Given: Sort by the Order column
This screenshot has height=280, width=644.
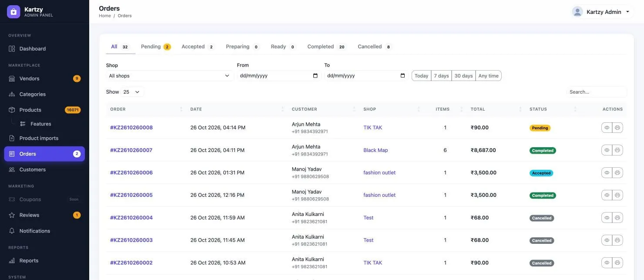Looking at the screenshot, I should 146,109.
